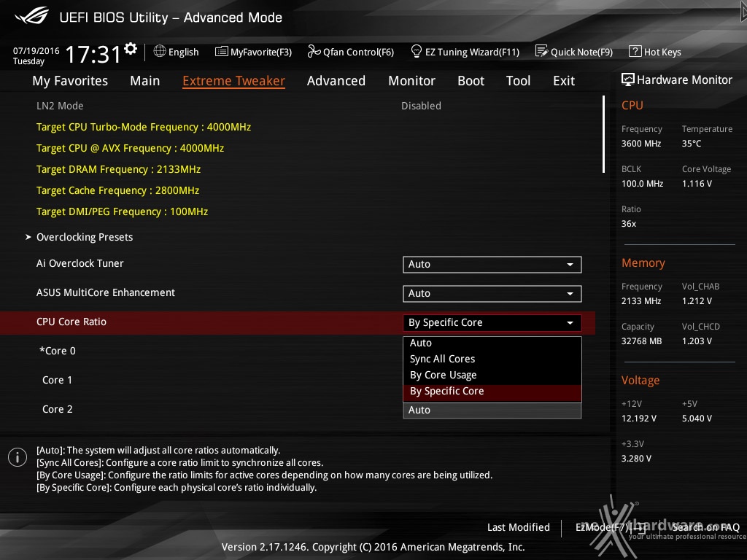Click Last Modified in the footer
Screen dimensions: 747x560
[519, 527]
